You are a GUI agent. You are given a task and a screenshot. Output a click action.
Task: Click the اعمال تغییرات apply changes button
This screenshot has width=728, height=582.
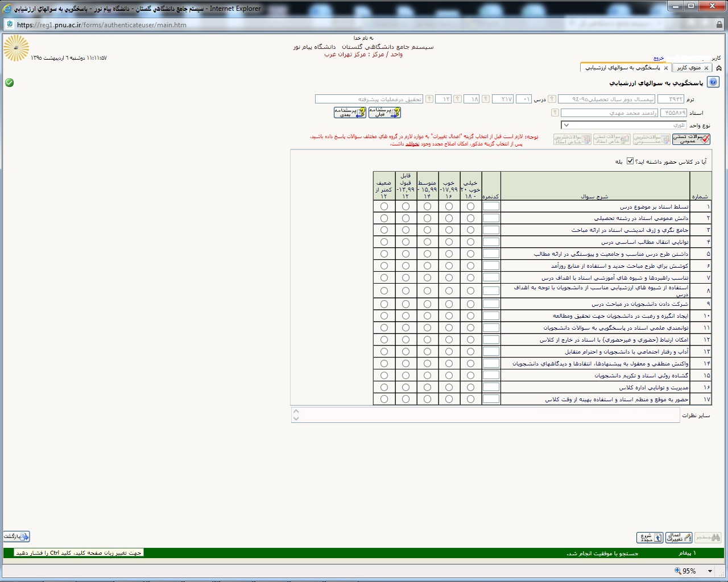click(x=679, y=537)
